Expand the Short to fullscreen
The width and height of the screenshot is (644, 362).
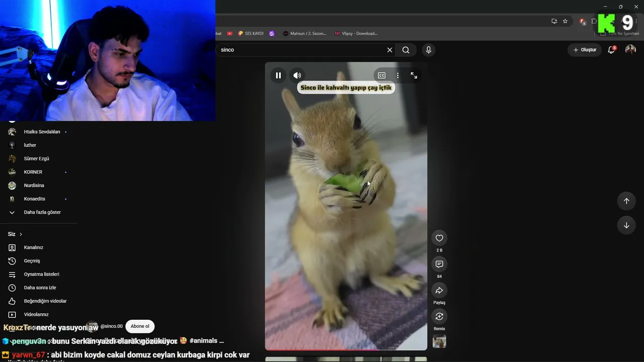tap(414, 75)
